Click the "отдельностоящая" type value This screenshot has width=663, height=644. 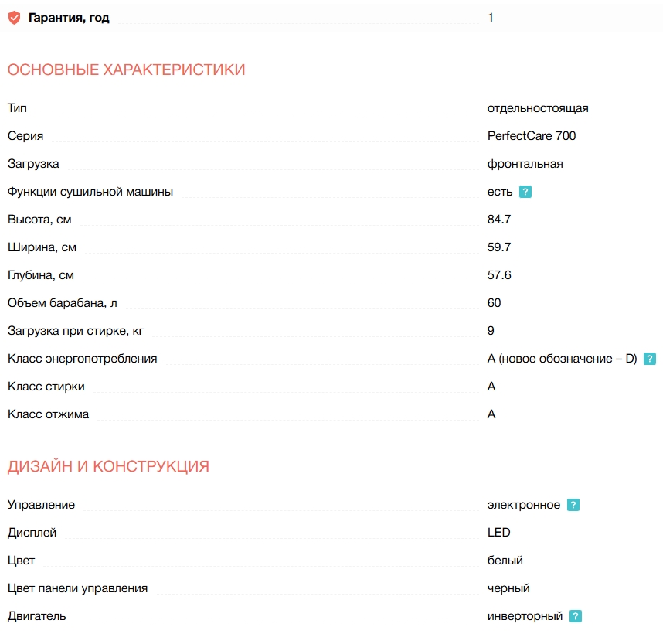coord(538,108)
